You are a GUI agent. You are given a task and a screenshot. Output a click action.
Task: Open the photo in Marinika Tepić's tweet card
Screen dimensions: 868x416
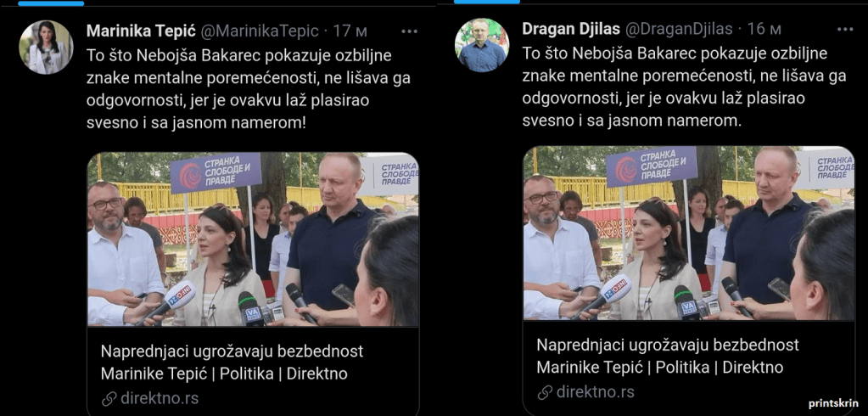253,239
